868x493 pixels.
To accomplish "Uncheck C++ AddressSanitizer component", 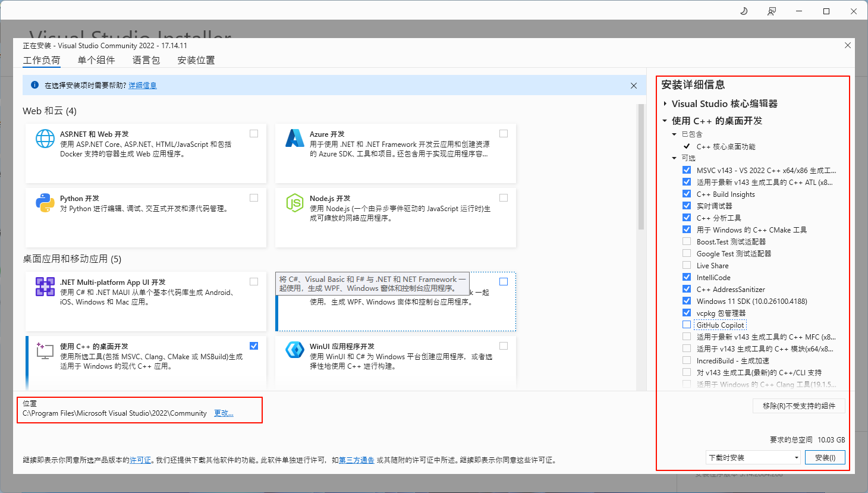I will pyautogui.click(x=687, y=289).
